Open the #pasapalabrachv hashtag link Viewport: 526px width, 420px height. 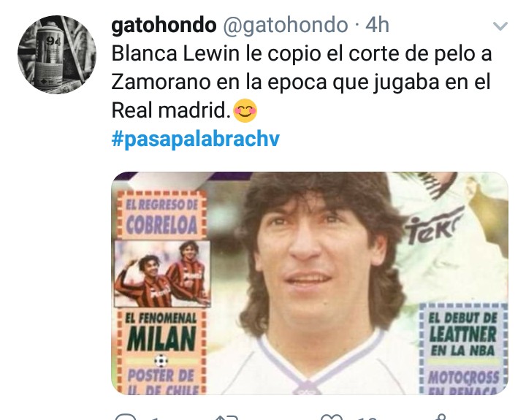(195, 139)
